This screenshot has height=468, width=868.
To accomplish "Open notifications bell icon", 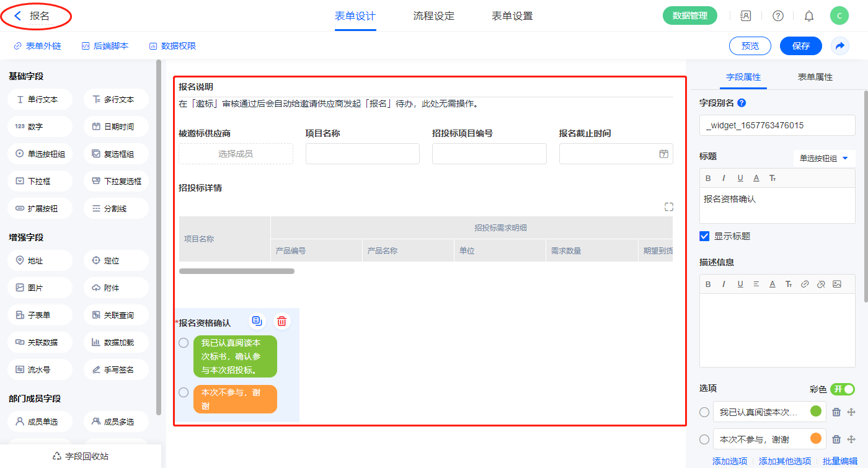I will 808,16.
